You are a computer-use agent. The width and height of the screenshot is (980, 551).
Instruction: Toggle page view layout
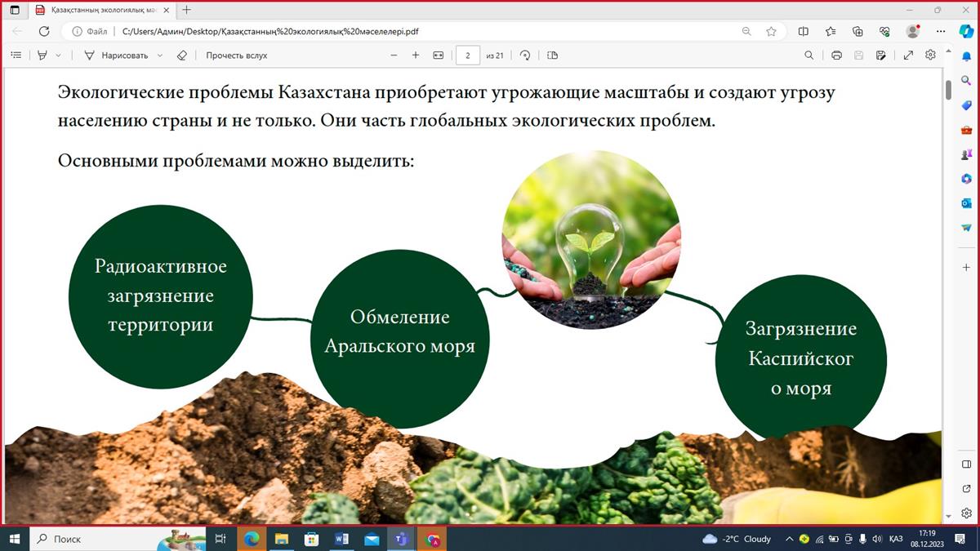(x=552, y=56)
